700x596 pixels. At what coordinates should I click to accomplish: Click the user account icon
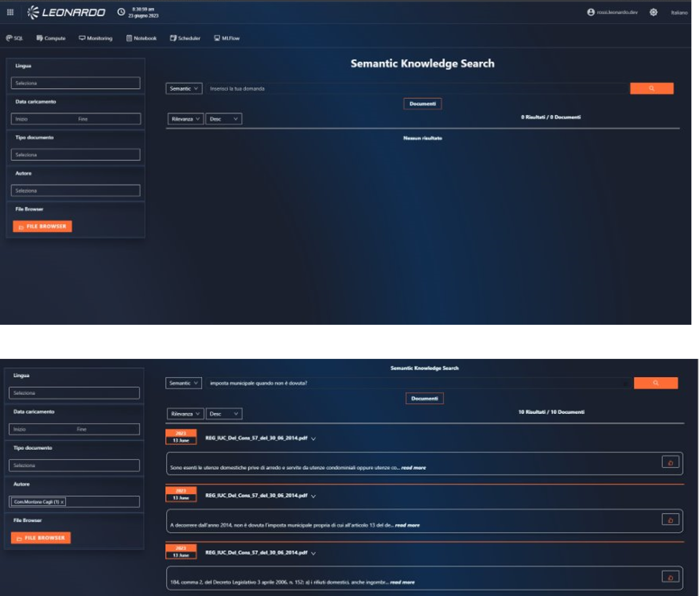click(591, 12)
